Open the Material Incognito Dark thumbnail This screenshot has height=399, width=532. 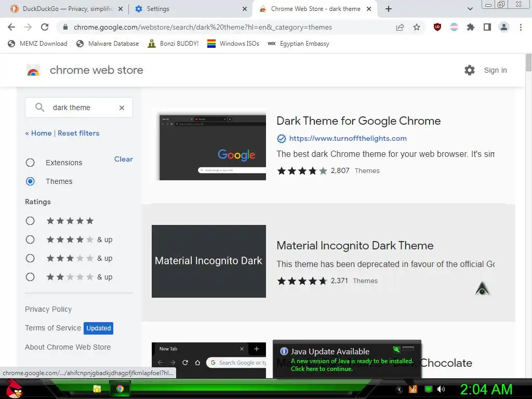pyautogui.click(x=209, y=261)
